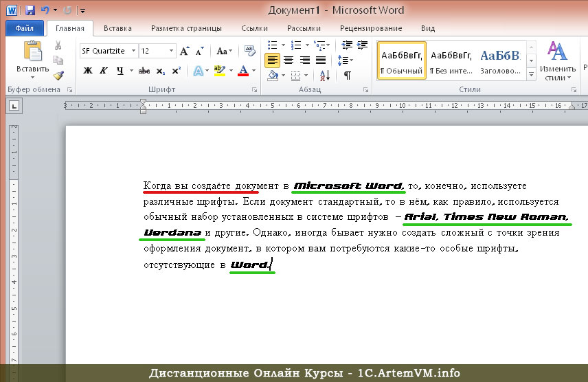Screen dimensions: 588x382
Task: Toggle subscript x₂ formatting
Action: tap(161, 71)
